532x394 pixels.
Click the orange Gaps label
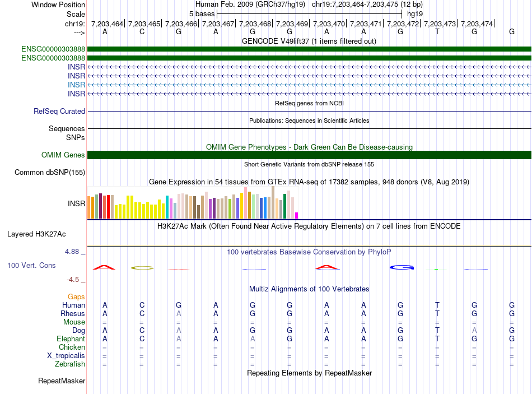[76, 296]
